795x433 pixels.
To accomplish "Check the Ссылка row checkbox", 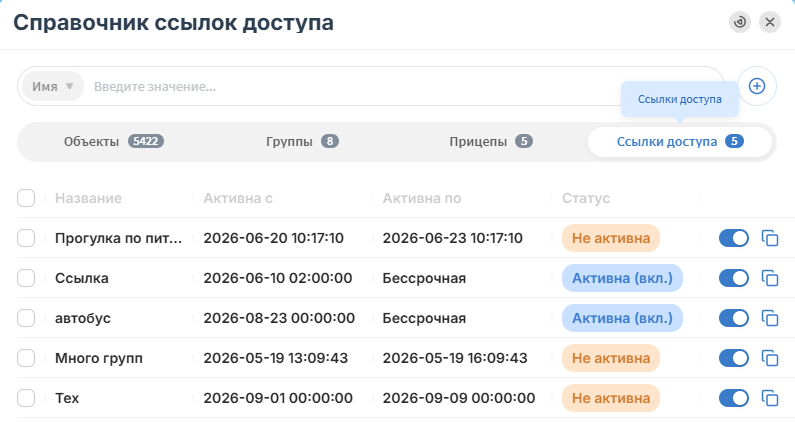I will [x=26, y=278].
